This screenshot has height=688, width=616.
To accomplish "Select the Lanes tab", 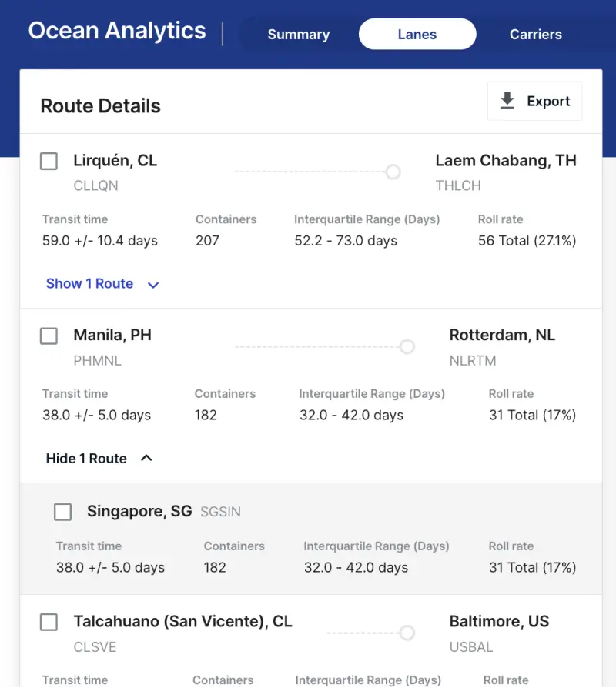I will pyautogui.click(x=417, y=35).
